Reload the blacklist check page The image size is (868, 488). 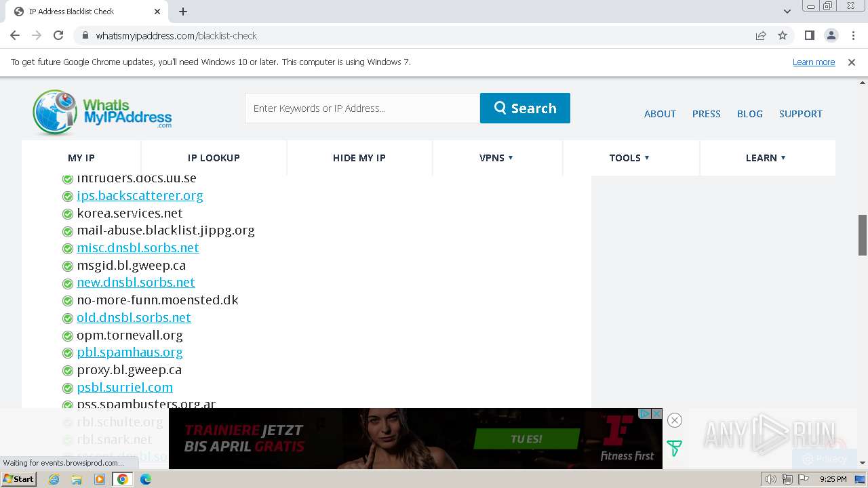coord(58,35)
